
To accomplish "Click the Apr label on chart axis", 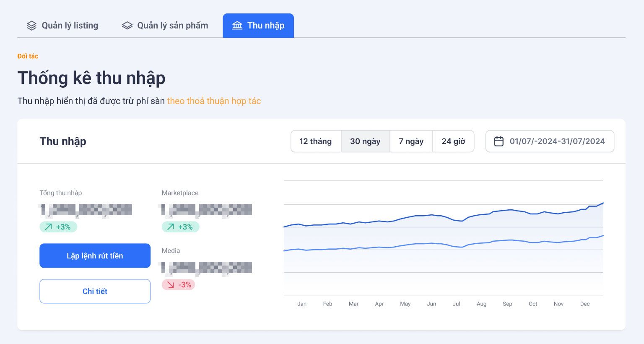I will click(x=379, y=304).
